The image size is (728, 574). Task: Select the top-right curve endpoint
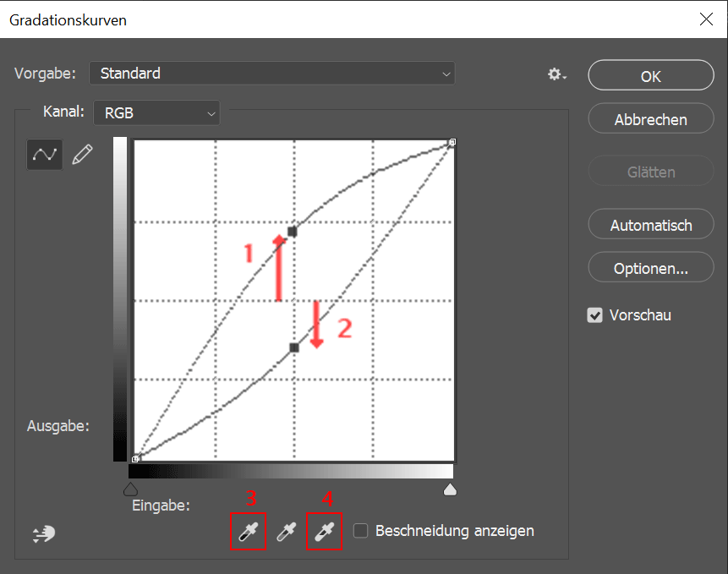452,141
